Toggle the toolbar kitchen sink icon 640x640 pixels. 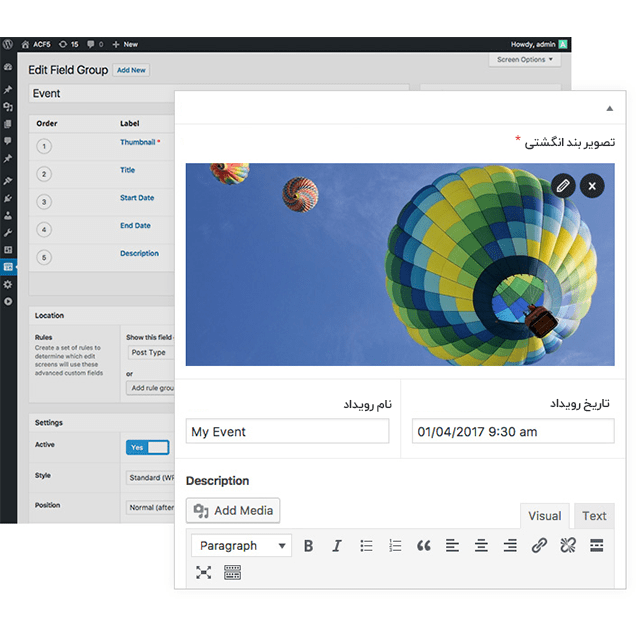(232, 572)
